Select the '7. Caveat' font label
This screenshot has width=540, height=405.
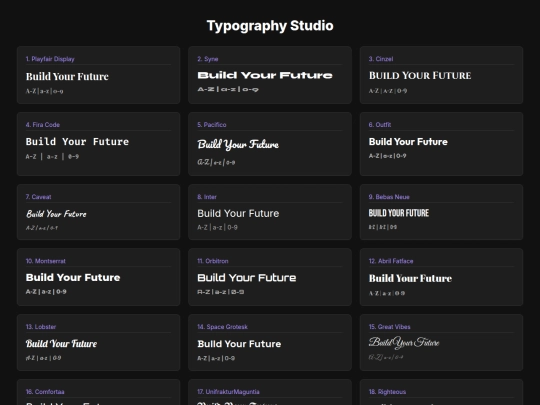tap(38, 197)
